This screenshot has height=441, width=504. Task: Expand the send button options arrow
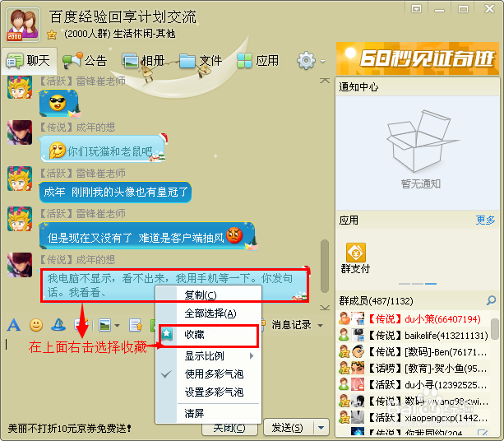click(x=321, y=428)
